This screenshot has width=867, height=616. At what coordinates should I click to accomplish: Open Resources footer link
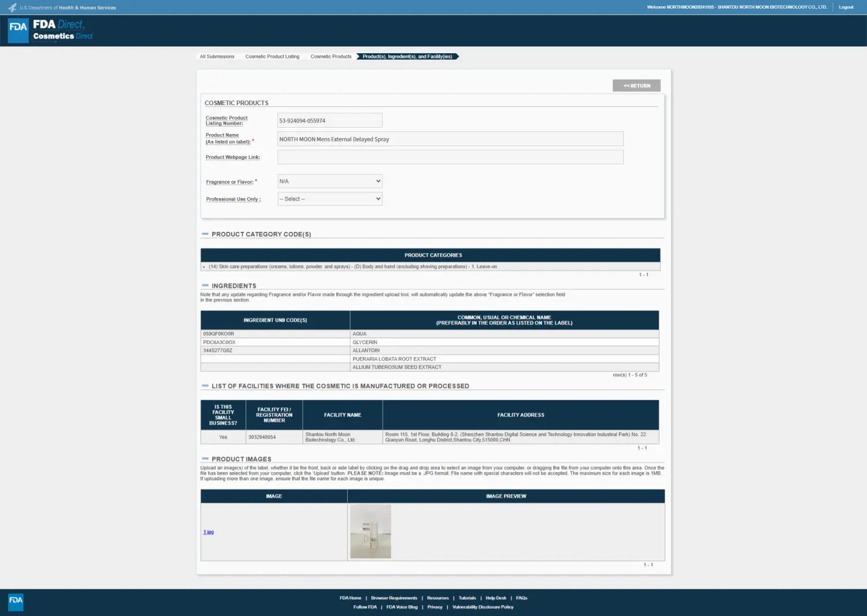coord(438,598)
